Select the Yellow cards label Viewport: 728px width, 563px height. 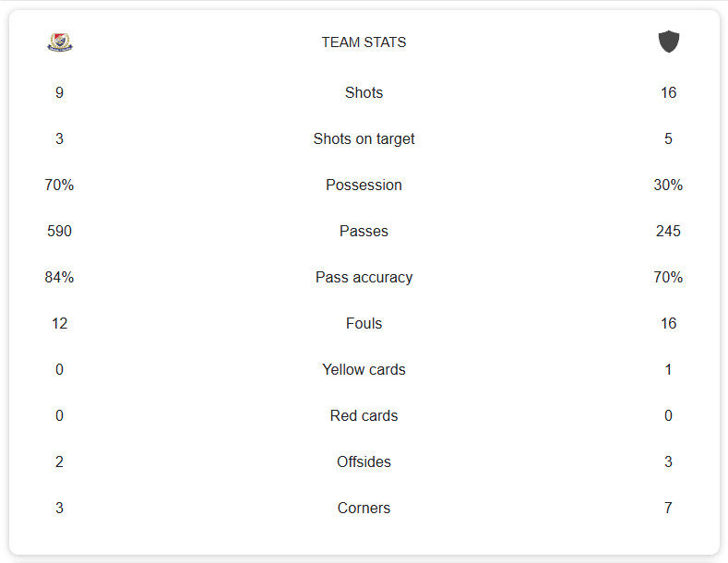(364, 369)
